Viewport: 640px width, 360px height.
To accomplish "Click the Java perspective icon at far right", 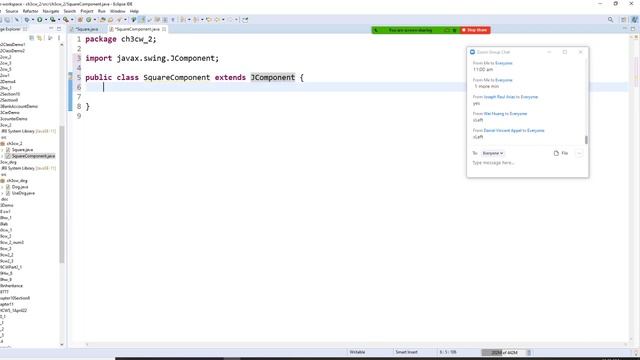I will pos(634,20).
